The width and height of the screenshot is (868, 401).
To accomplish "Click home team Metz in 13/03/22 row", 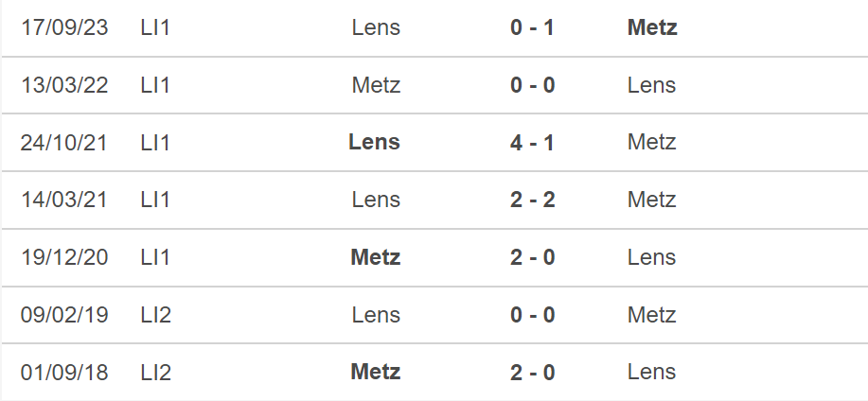I will tap(376, 85).
